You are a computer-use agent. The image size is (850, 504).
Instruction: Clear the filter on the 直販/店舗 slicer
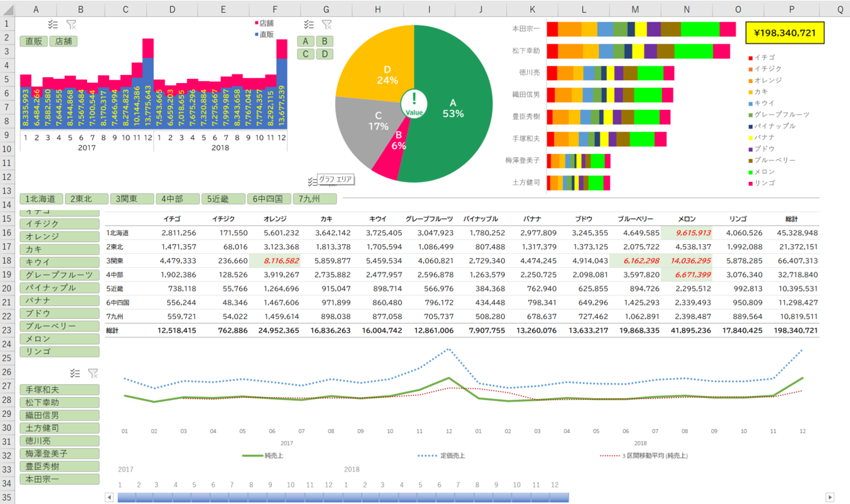(x=71, y=25)
